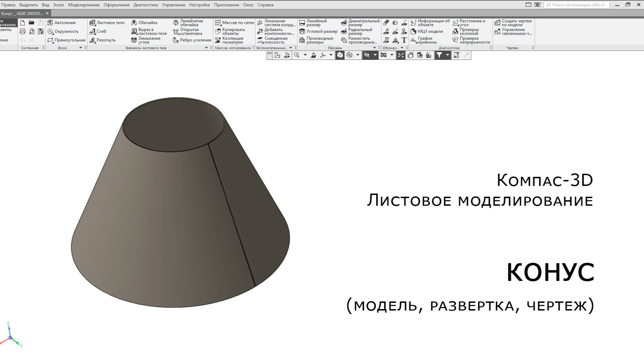Viewport: 644px width, 362px height.
Task: Show МЦХ модели mass properties
Action: click(x=427, y=31)
